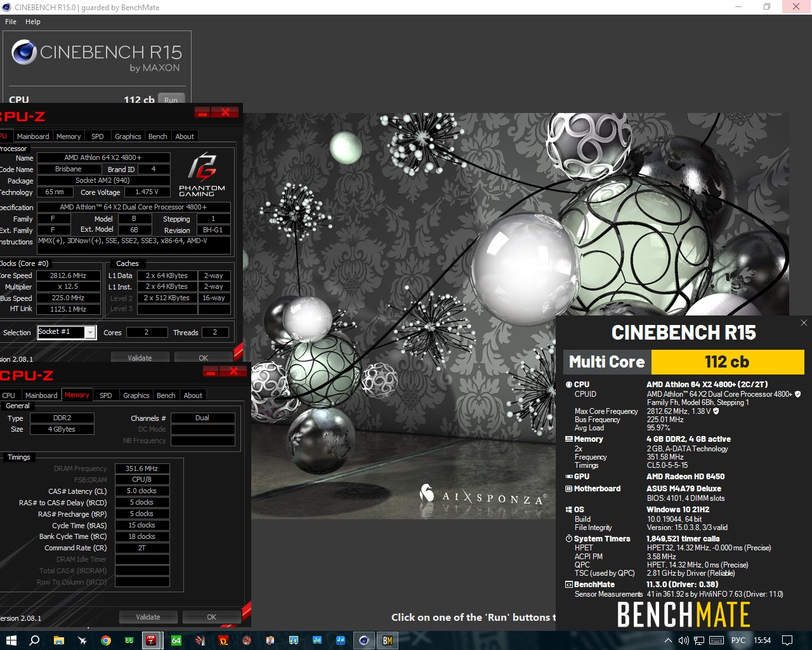Switch to Mainboard tab in lower CPU-Z
The image size is (812, 650).
(41, 395)
